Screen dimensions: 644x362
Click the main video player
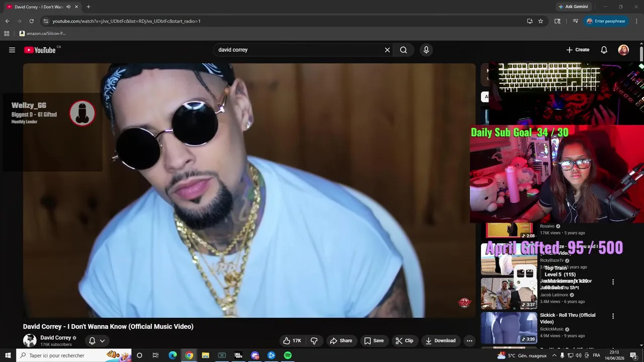point(249,190)
